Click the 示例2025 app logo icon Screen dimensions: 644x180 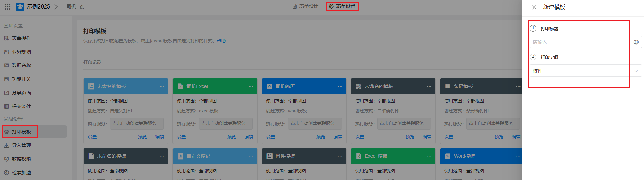click(x=20, y=7)
